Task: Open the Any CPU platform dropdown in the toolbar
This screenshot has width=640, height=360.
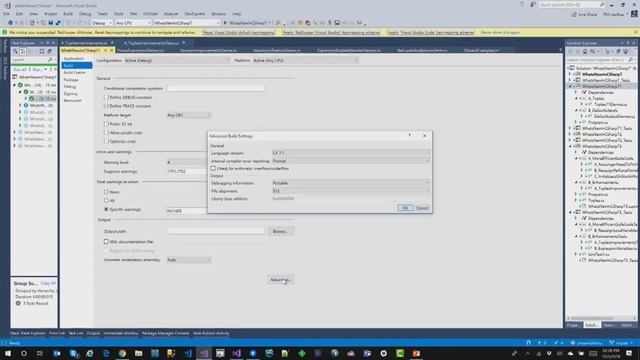Action: coord(133,23)
